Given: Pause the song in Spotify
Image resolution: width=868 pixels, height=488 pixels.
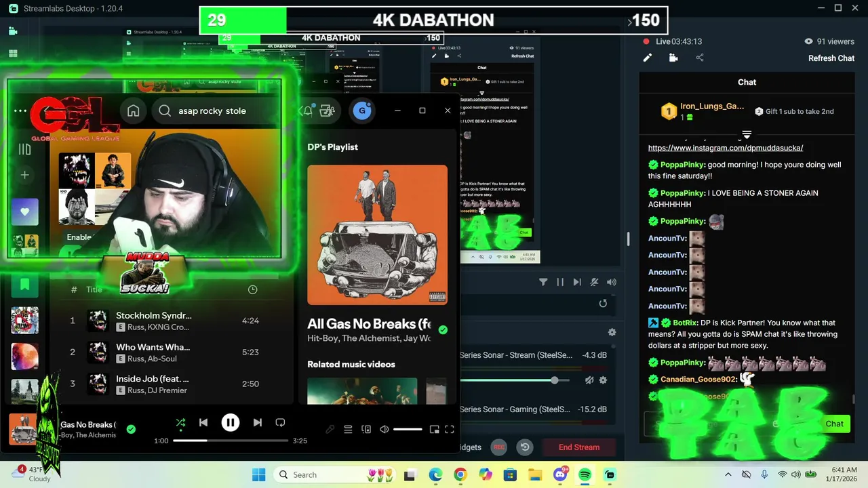Looking at the screenshot, I should pos(231,423).
